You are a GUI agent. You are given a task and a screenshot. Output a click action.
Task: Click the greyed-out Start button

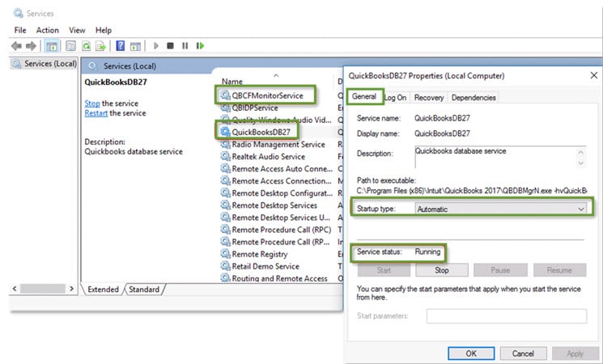click(384, 270)
